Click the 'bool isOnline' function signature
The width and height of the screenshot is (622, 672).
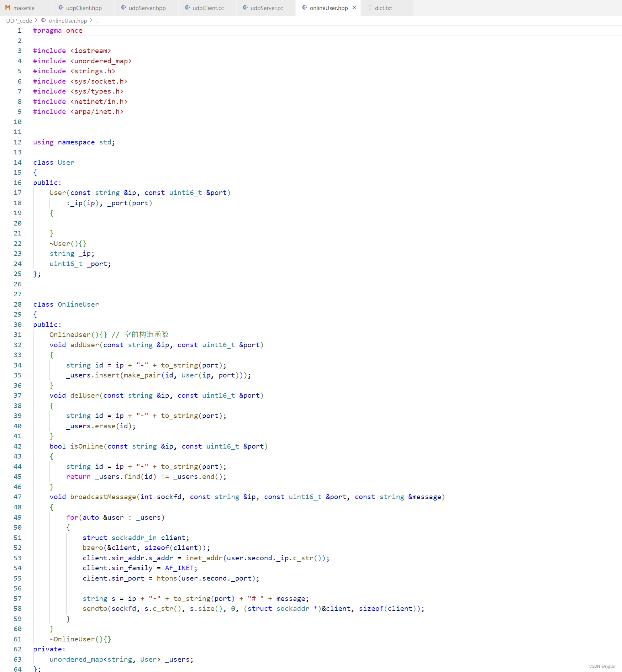[159, 446]
